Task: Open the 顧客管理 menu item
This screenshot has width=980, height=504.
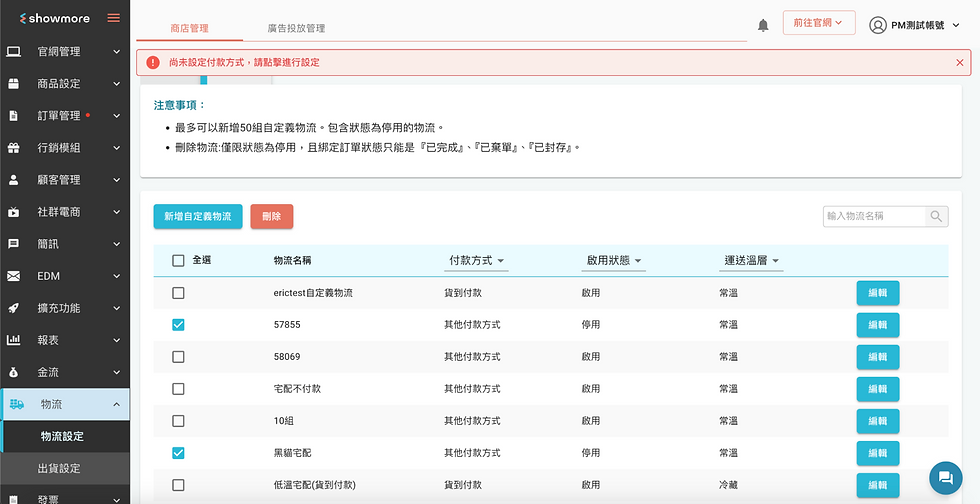Action: [x=65, y=180]
